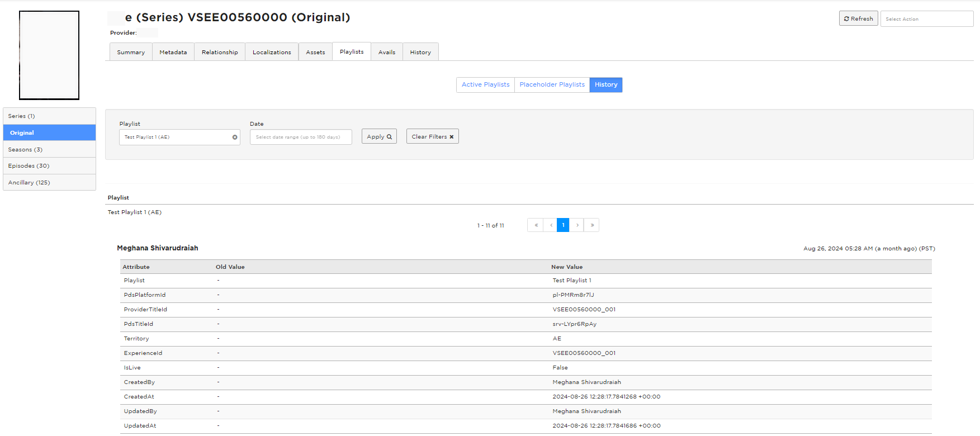Jump to last page arrow
The width and height of the screenshot is (980, 436).
tap(592, 225)
